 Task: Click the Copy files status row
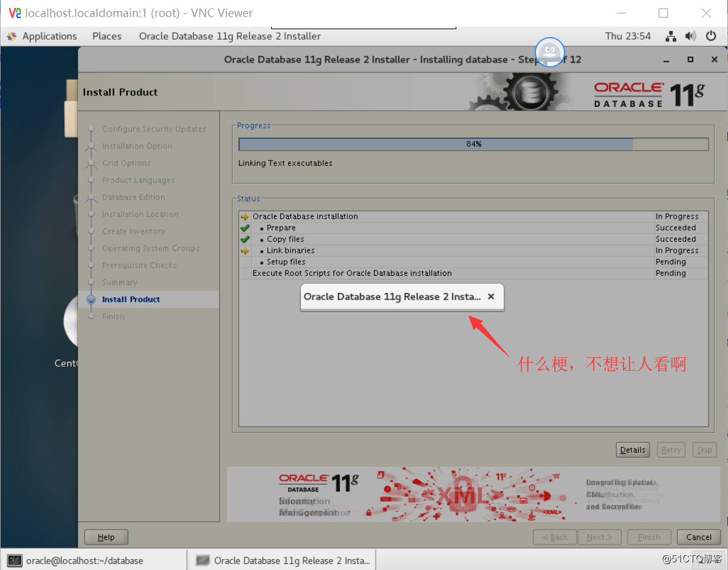pos(473,239)
